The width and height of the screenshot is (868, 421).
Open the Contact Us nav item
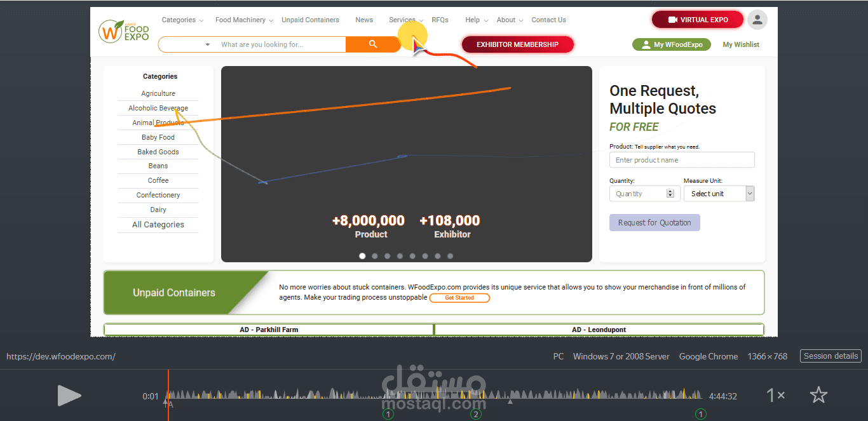[548, 20]
